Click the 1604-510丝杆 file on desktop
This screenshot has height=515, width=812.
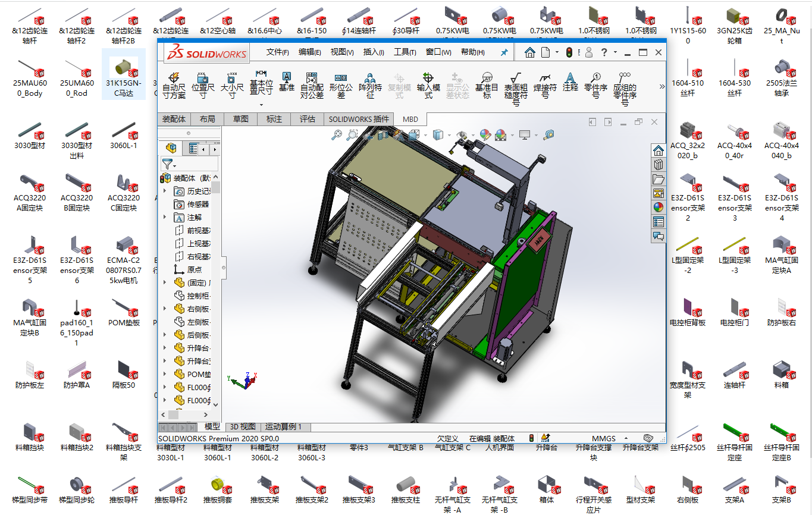pyautogui.click(x=688, y=78)
